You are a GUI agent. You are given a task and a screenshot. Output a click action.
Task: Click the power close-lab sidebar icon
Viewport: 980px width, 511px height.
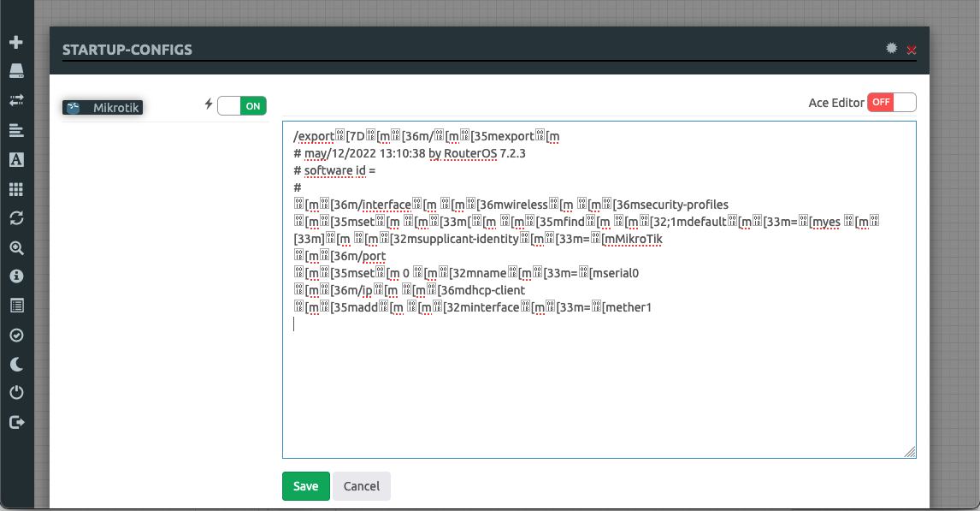coord(16,393)
